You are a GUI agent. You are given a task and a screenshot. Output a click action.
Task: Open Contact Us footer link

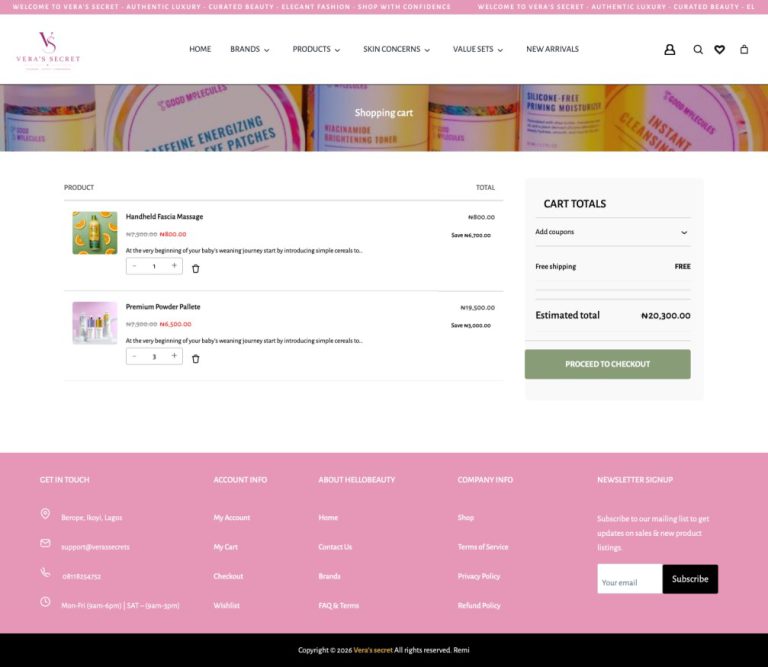pyautogui.click(x=335, y=547)
